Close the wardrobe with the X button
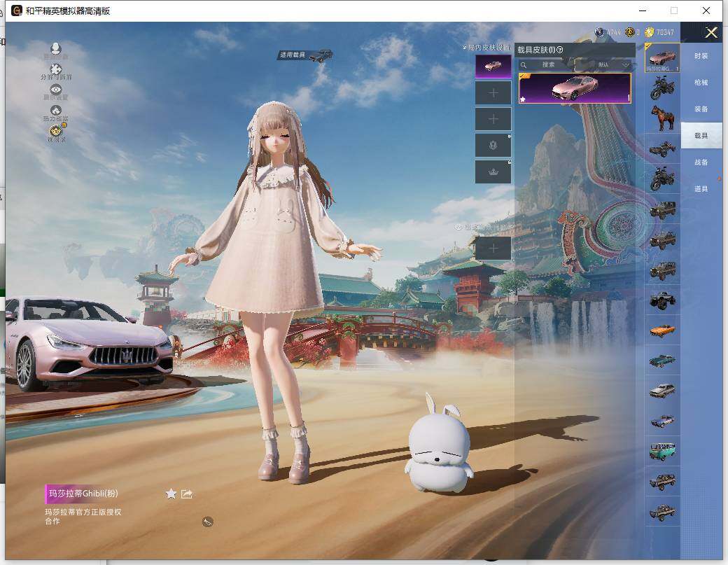Image resolution: width=728 pixels, height=565 pixels. coord(711,32)
